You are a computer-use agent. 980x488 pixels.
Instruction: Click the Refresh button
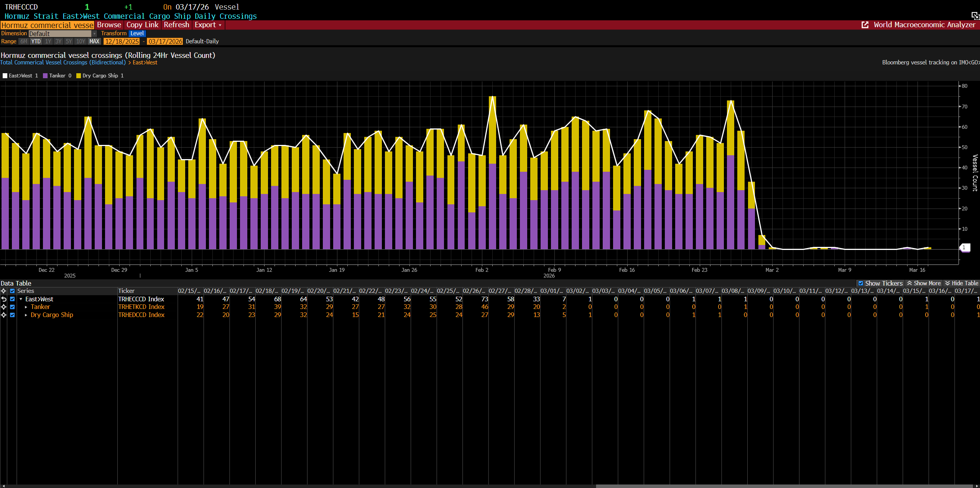(x=176, y=25)
